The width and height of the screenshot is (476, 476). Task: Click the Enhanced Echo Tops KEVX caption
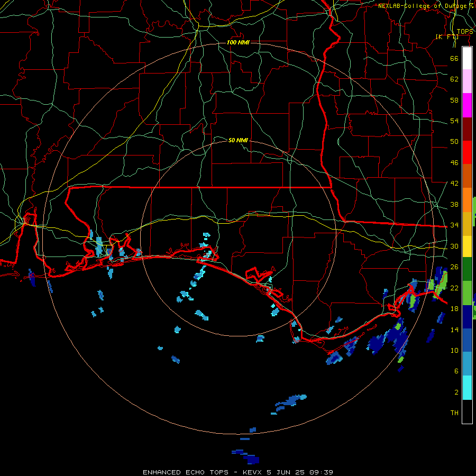click(x=238, y=472)
